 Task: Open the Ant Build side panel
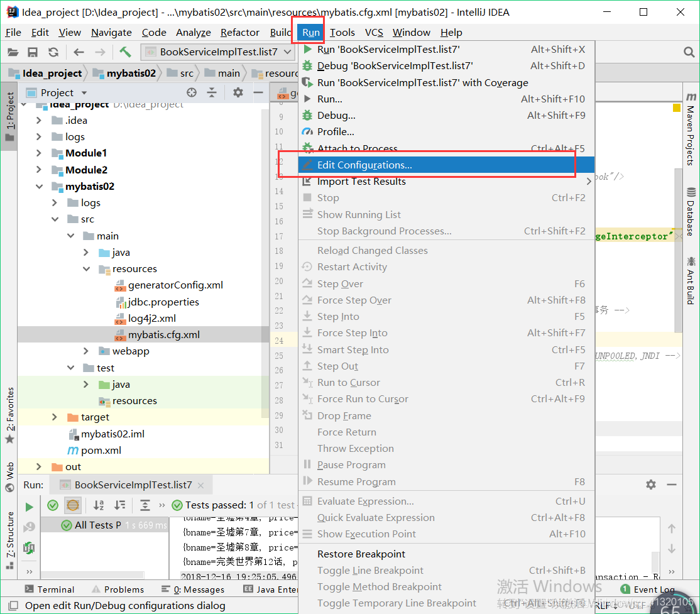[691, 280]
